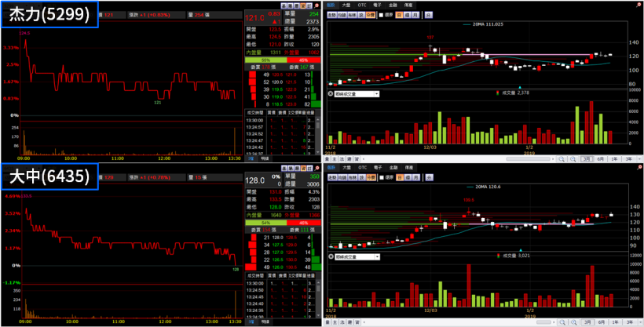Select the 13:24:57 trade row in 杰力 list
This screenshot has width=644, height=327.
tap(280, 127)
